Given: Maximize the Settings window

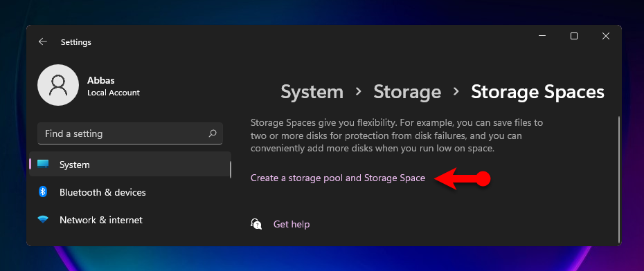Looking at the screenshot, I should tap(574, 36).
